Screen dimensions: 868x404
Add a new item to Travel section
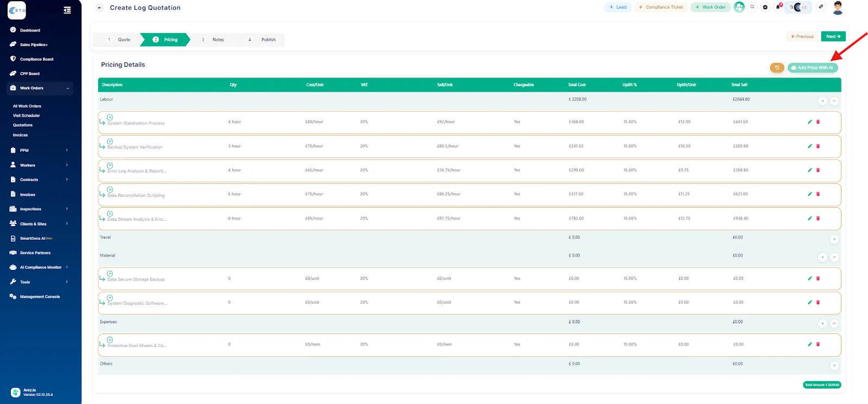coord(834,239)
